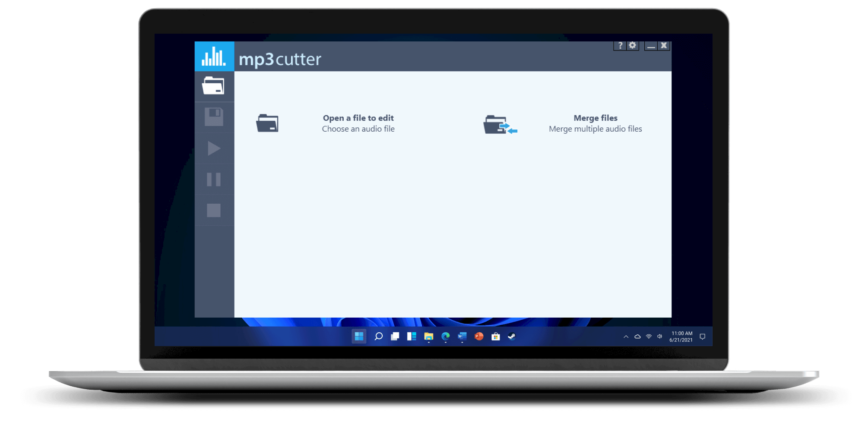Open Microsoft Store from the taskbar

495,337
